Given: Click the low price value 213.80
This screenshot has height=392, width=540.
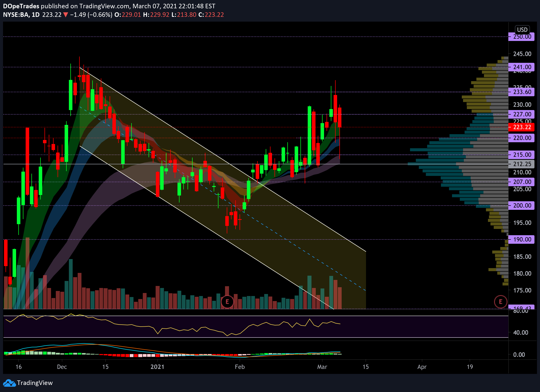Looking at the screenshot, I should pyautogui.click(x=187, y=15).
